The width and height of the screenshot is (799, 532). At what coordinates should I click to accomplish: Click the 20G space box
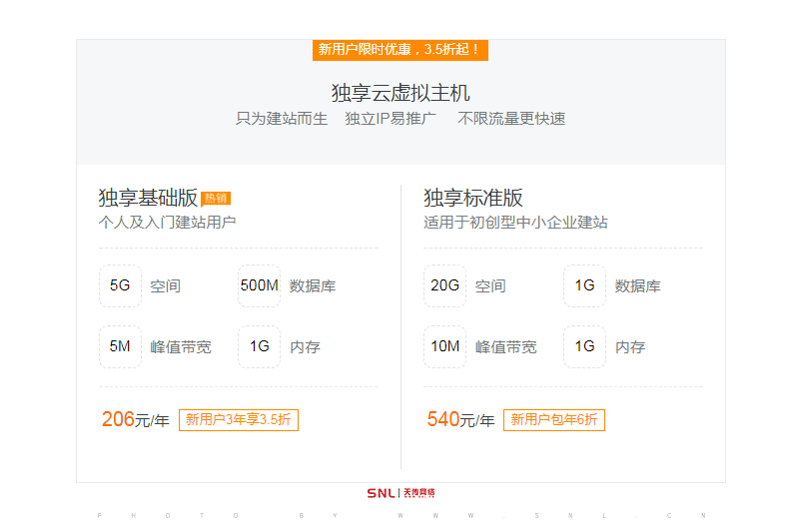coord(444,285)
